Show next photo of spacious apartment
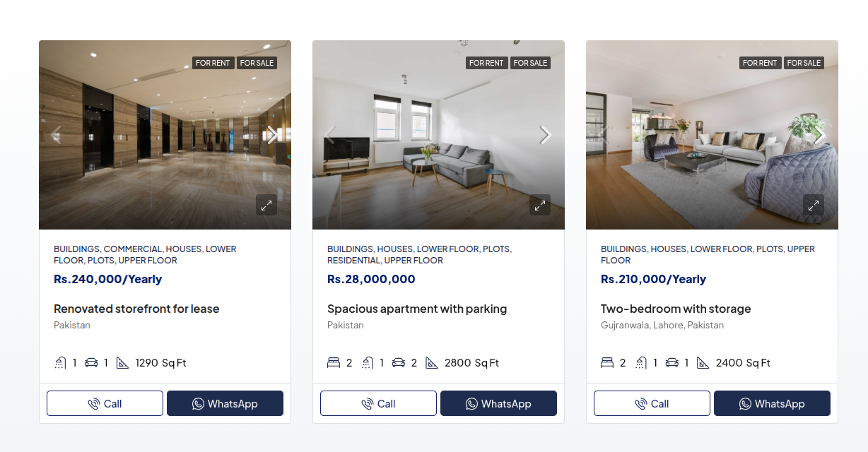The width and height of the screenshot is (868, 452). [x=545, y=135]
